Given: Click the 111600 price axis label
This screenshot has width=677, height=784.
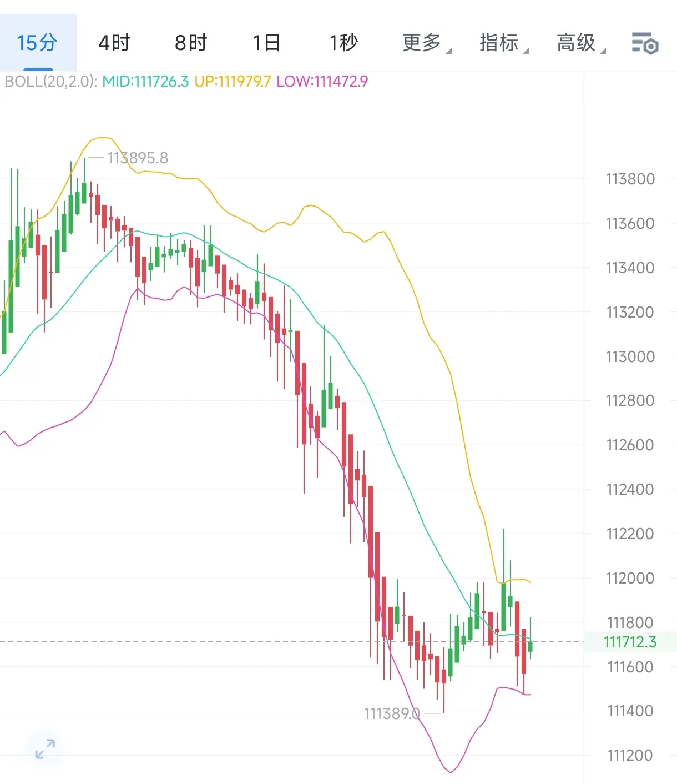Looking at the screenshot, I should [x=630, y=667].
